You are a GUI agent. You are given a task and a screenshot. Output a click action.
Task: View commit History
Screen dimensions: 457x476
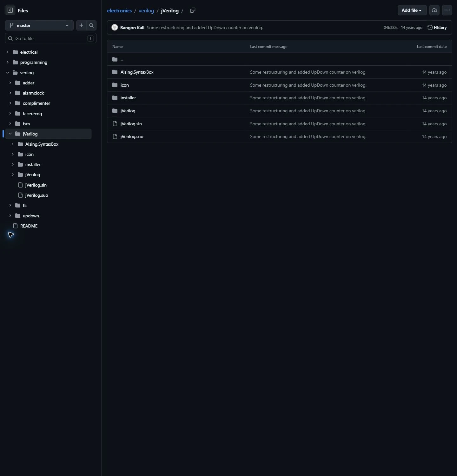[x=437, y=28]
